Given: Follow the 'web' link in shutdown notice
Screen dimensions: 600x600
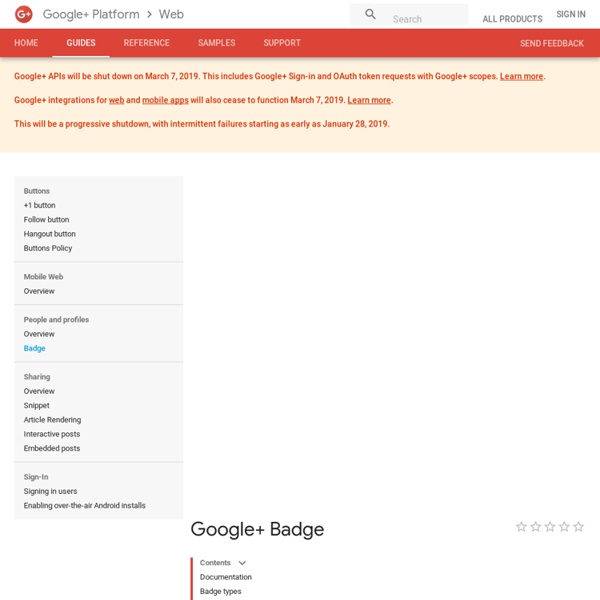Looking at the screenshot, I should click(116, 100).
